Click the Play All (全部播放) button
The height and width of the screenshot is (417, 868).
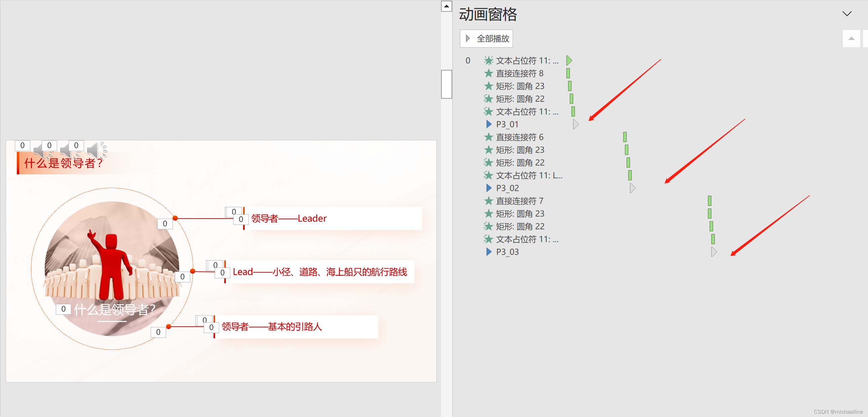coord(486,39)
